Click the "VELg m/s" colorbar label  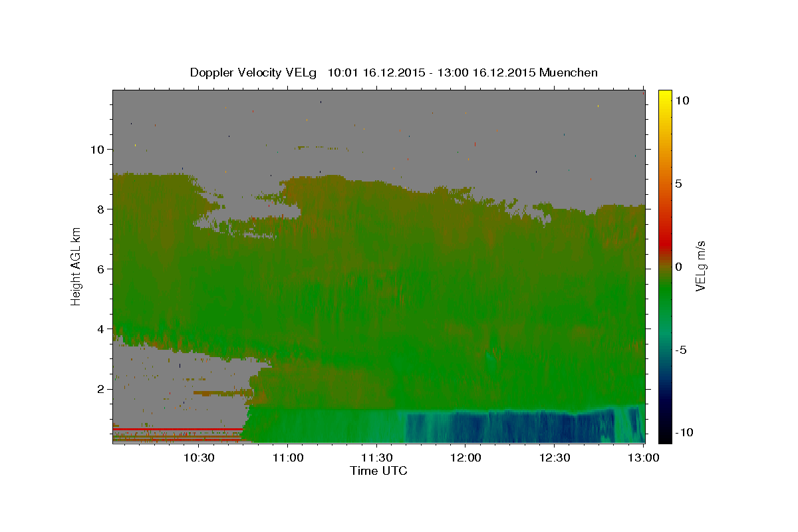[700, 266]
